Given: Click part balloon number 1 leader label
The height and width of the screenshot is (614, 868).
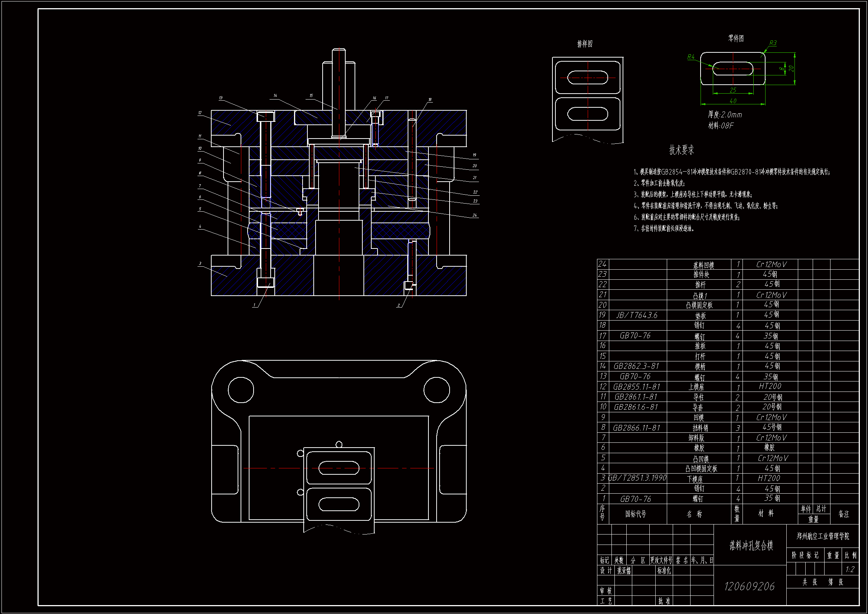Looking at the screenshot, I should (254, 305).
